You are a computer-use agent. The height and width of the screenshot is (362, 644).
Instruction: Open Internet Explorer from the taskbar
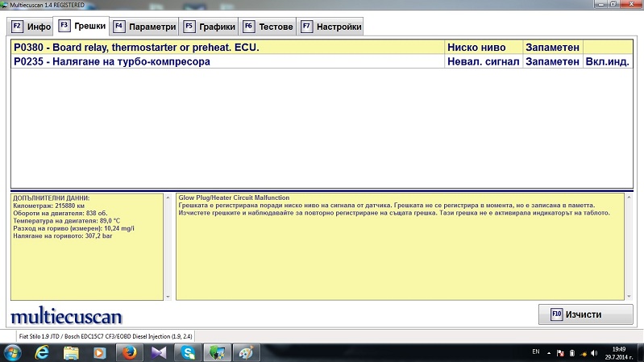pyautogui.click(x=42, y=352)
